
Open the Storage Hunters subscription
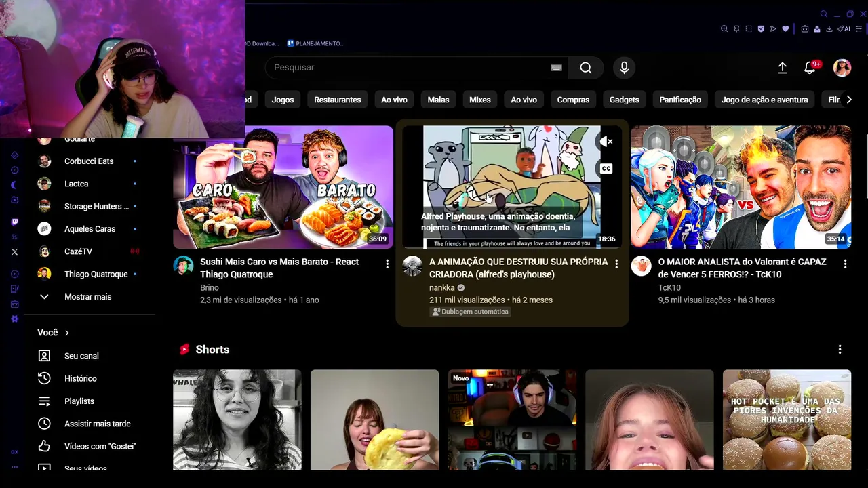coord(96,206)
